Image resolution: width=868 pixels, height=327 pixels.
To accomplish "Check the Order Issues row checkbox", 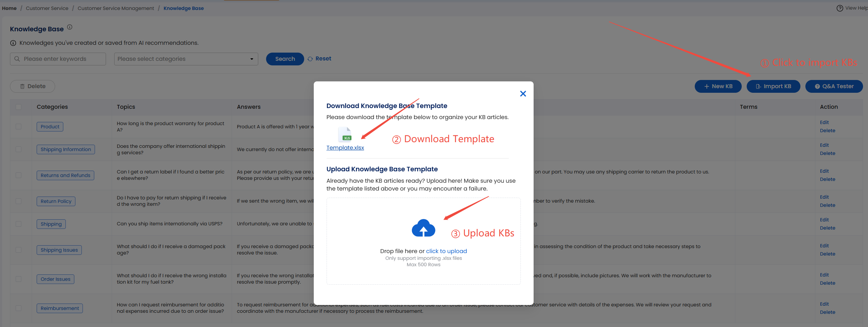I will 18,279.
